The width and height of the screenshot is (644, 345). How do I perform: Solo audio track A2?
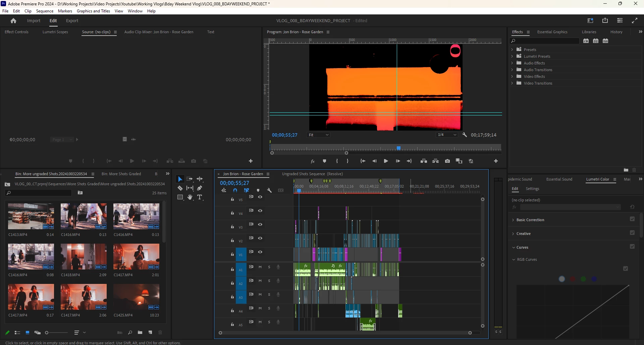[x=269, y=281]
